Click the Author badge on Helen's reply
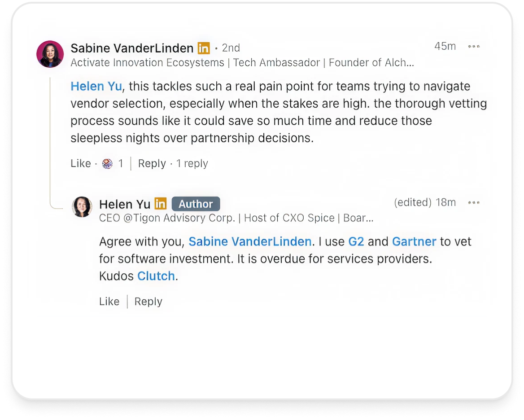This screenshot has width=524, height=420. pyautogui.click(x=196, y=204)
